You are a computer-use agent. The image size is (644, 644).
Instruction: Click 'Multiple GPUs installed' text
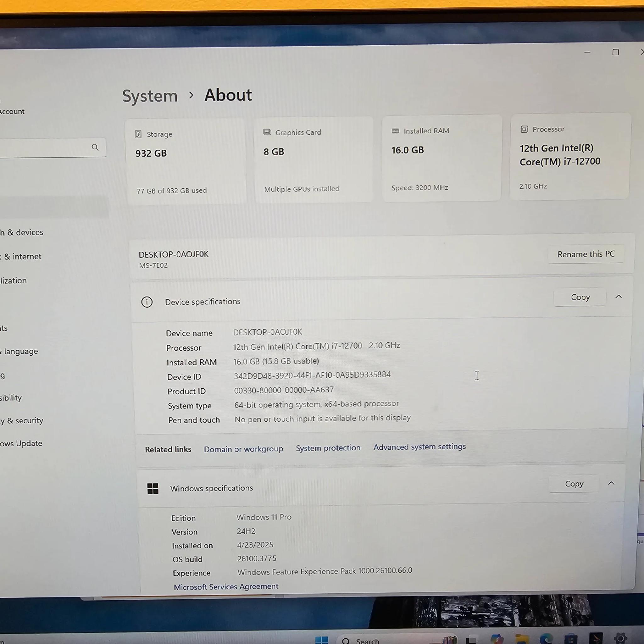pyautogui.click(x=301, y=189)
